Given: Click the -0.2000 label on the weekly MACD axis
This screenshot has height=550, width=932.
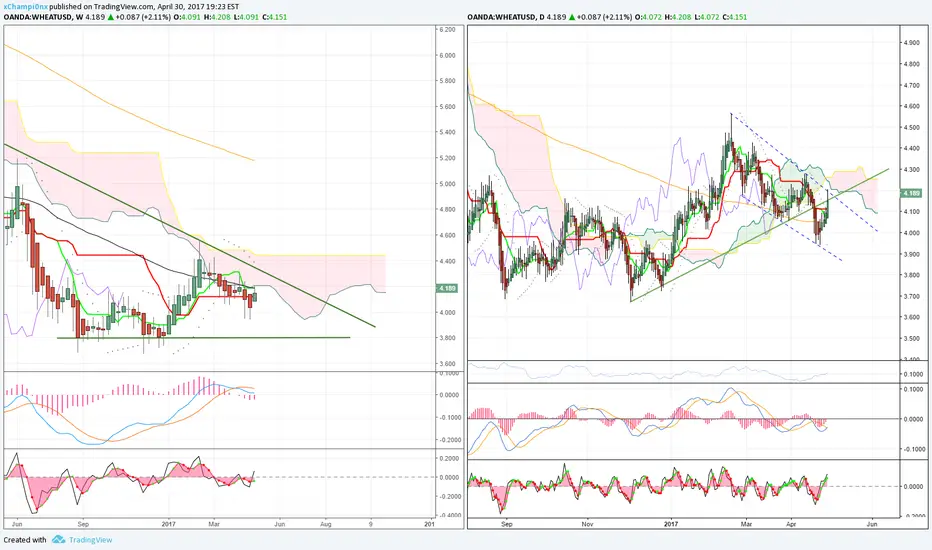Looking at the screenshot, I should coord(450,440).
